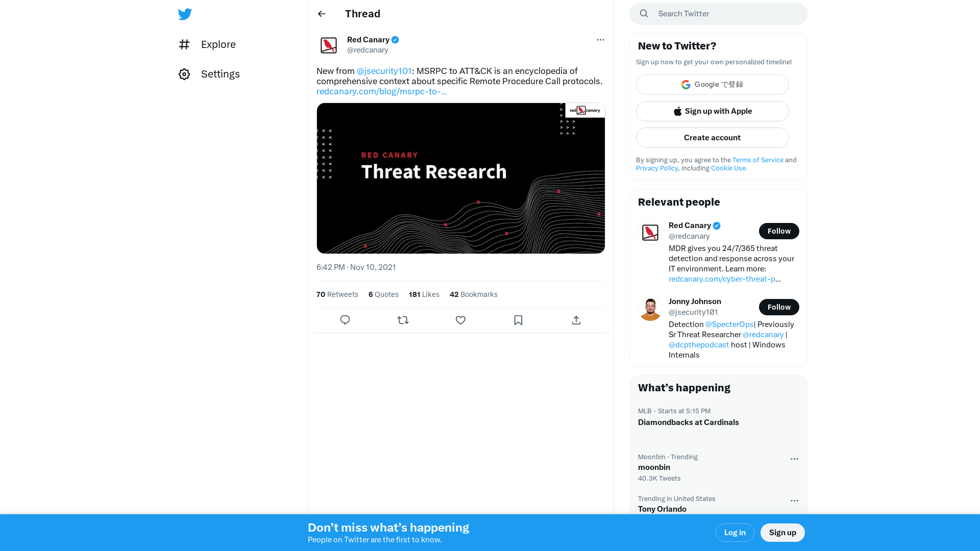Click @redcanary handle in Relevant people
This screenshot has width=980, height=551.
tap(689, 236)
